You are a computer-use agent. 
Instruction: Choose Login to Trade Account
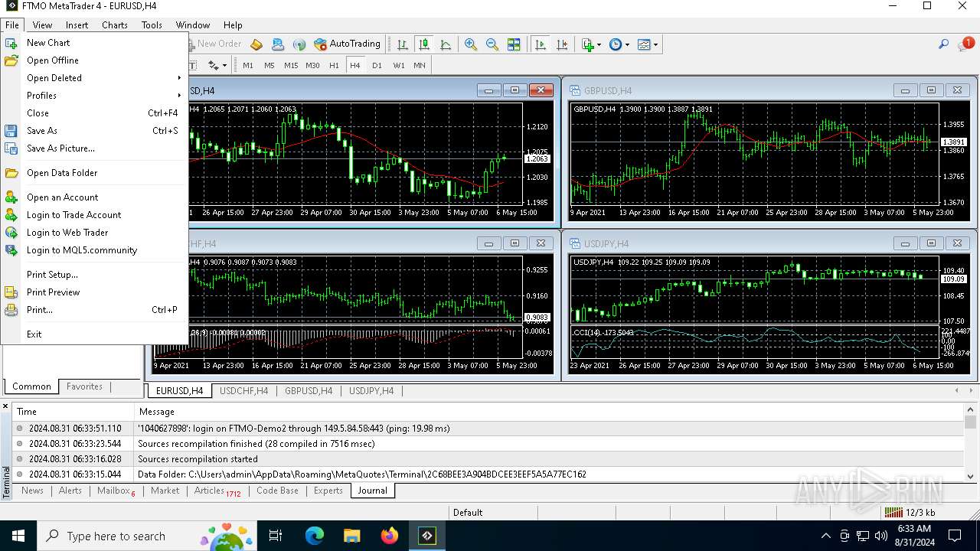[x=94, y=215]
